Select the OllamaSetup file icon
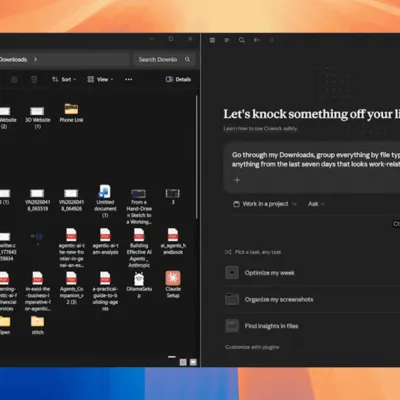This screenshot has width=400, height=400. (139, 284)
